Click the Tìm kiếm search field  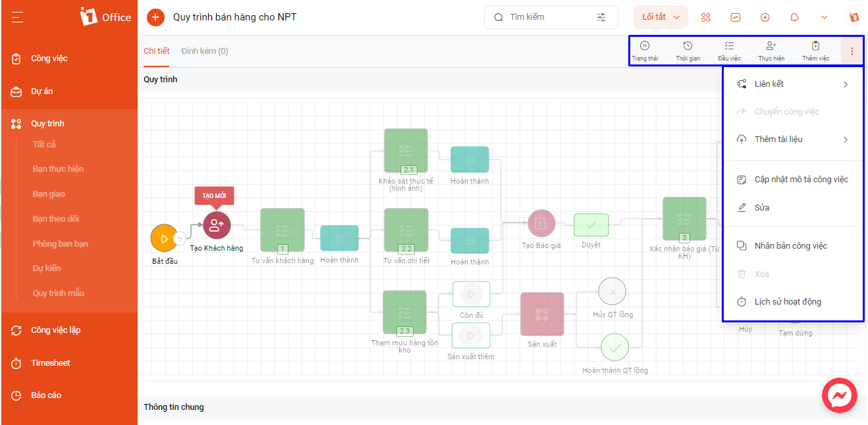[x=551, y=17]
